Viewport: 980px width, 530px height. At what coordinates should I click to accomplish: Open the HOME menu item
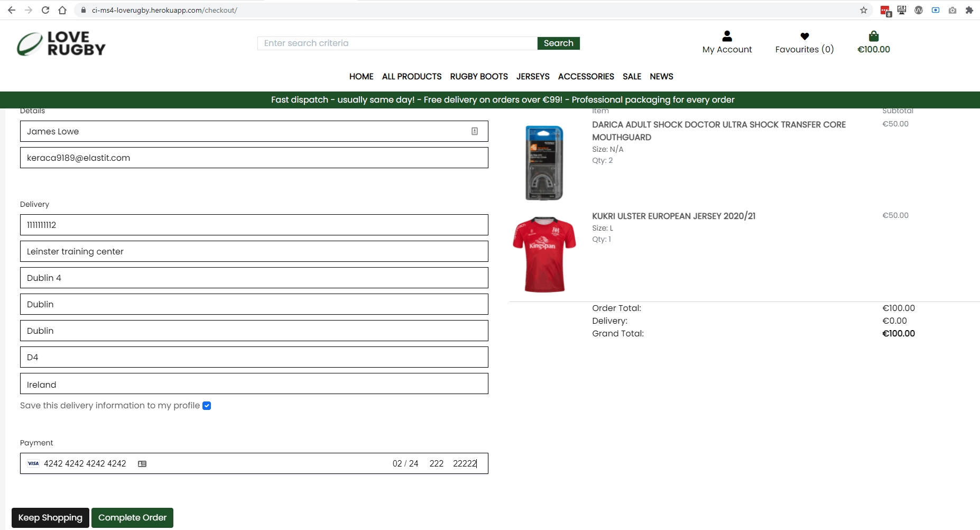[x=362, y=77]
